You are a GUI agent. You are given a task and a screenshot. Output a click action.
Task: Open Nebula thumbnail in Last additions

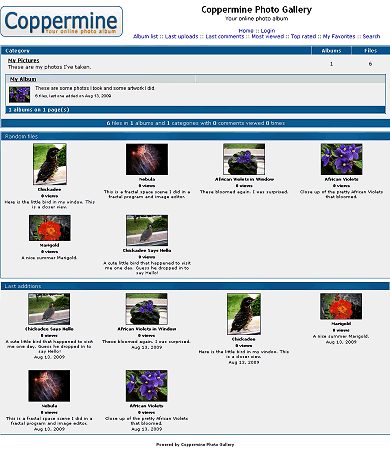click(49, 386)
